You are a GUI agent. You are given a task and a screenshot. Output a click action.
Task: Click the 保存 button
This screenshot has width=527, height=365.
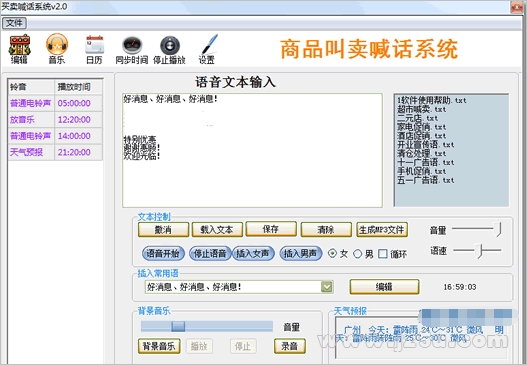tap(271, 229)
